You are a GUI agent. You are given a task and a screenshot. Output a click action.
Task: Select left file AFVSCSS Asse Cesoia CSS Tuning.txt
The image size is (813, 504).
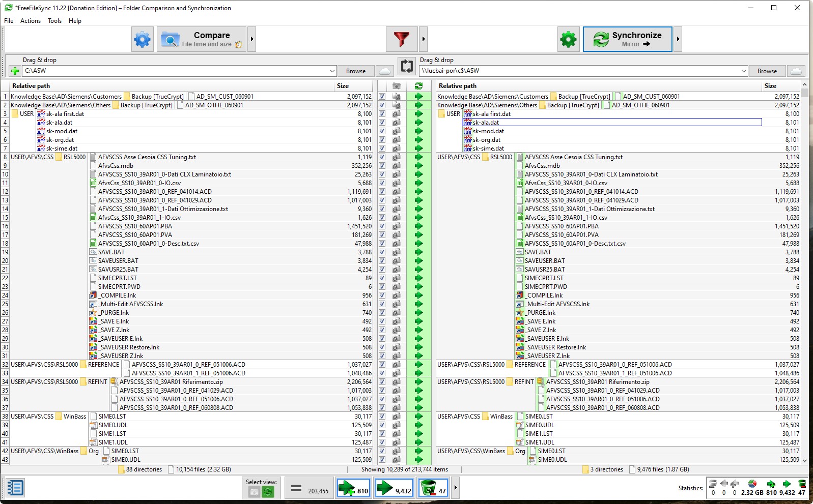tap(147, 157)
